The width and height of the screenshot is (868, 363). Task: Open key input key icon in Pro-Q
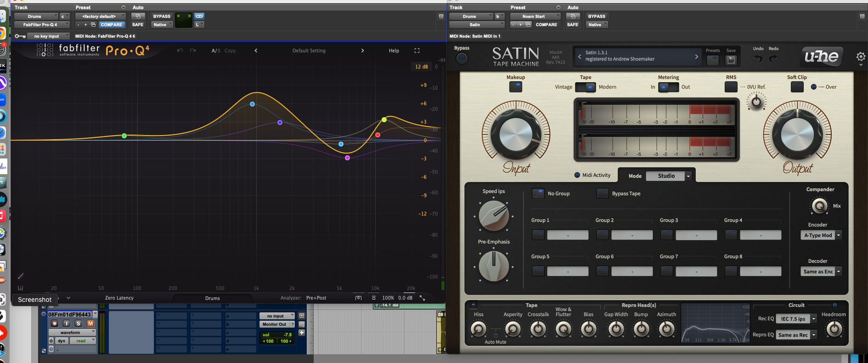click(20, 36)
